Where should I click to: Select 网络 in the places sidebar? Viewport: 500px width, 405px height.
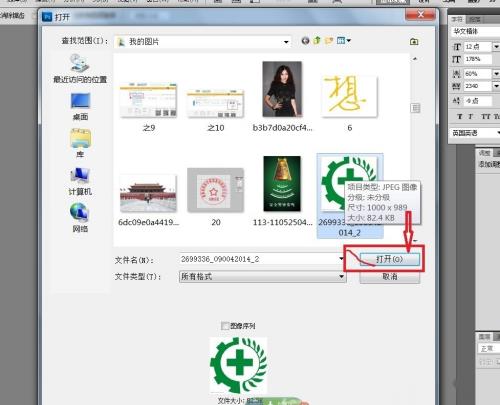[x=80, y=218]
